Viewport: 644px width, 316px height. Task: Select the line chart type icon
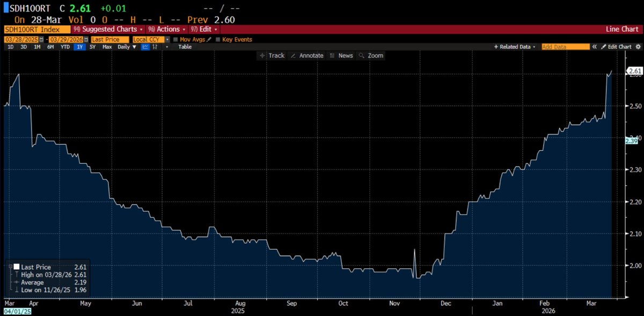(x=145, y=47)
